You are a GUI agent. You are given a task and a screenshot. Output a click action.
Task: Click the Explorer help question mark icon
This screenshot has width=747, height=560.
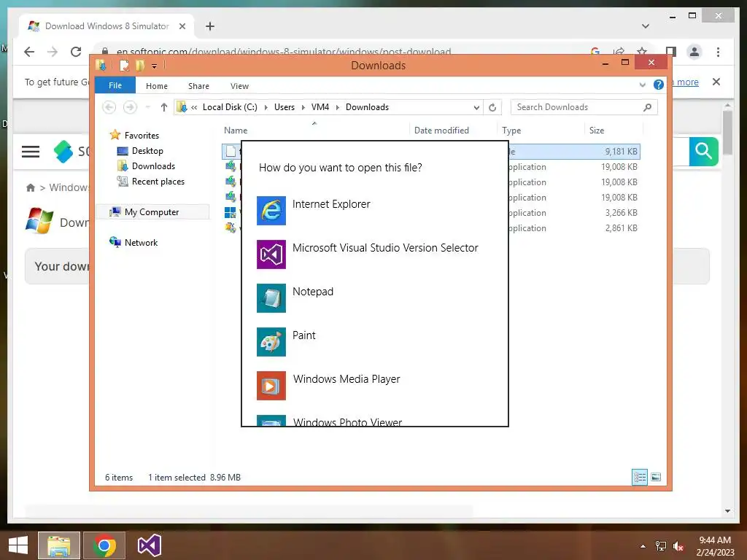coord(659,85)
